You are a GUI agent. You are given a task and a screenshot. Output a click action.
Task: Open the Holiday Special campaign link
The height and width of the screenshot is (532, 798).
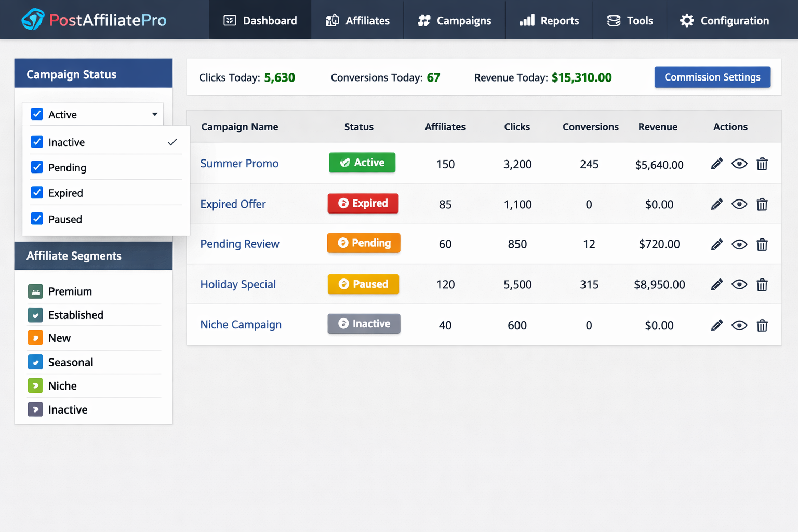tap(237, 284)
